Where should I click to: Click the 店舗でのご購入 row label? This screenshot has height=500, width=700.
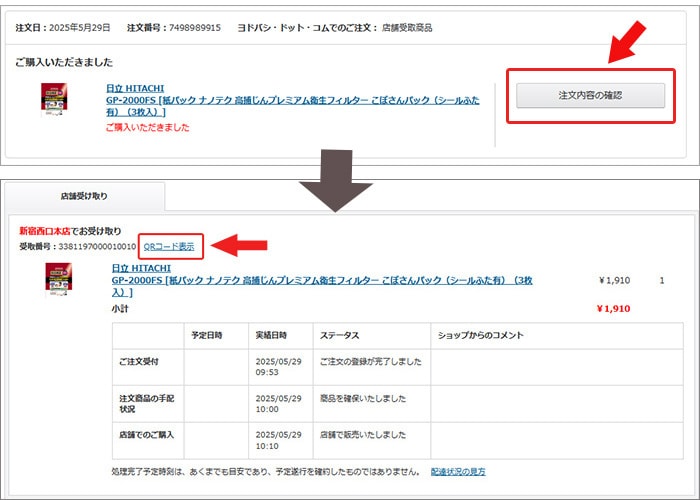coord(146,434)
